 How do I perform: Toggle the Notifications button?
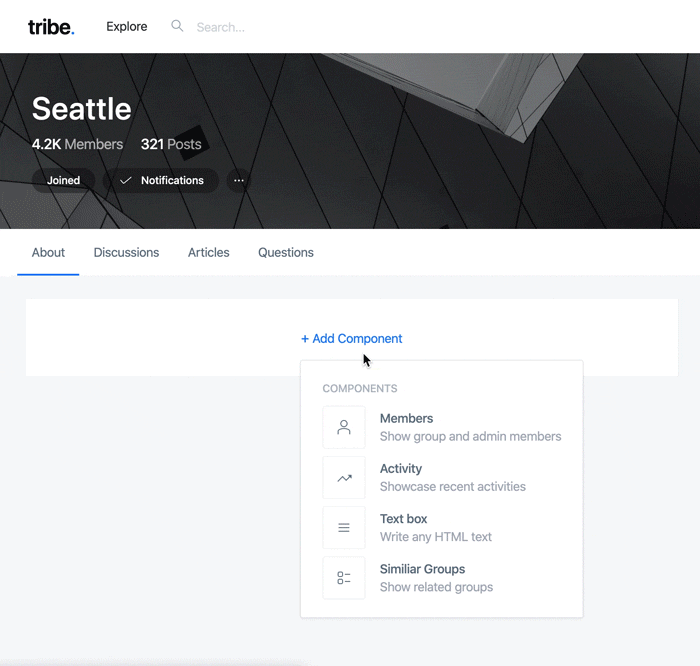pos(161,180)
